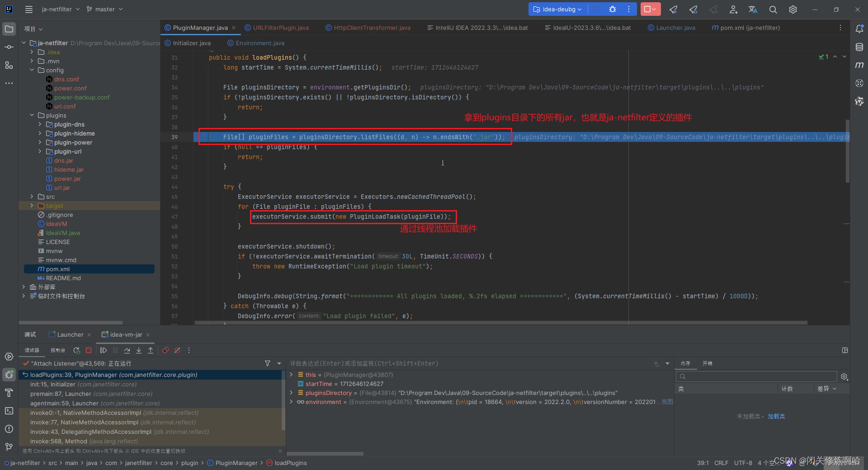The width and height of the screenshot is (868, 470).
Task: Open the main hamburger menu
Action: (x=29, y=9)
